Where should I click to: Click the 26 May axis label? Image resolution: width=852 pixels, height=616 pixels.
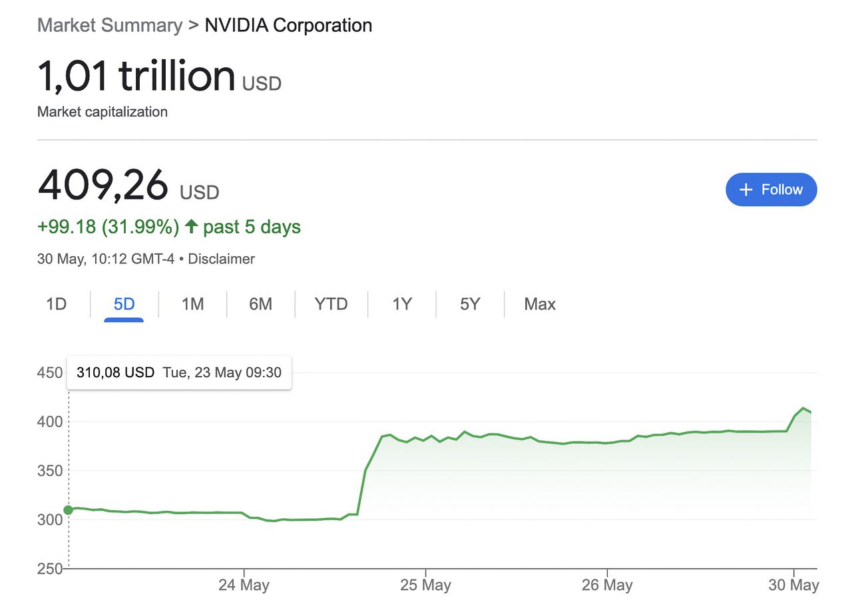(608, 585)
